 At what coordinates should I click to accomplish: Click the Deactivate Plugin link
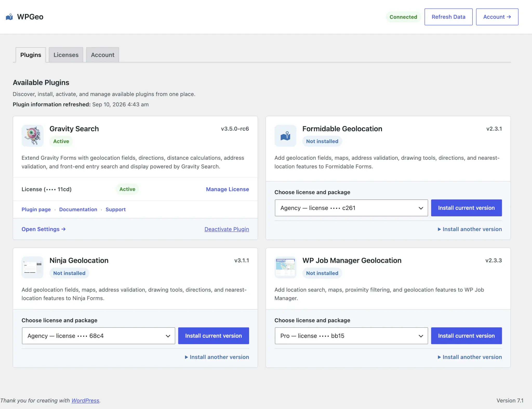[x=227, y=229]
